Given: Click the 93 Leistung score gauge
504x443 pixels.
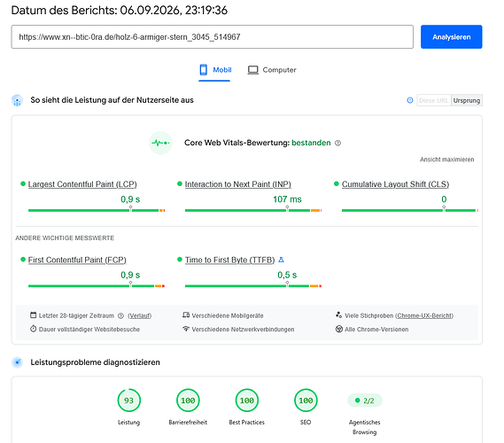Looking at the screenshot, I should pos(129,400).
